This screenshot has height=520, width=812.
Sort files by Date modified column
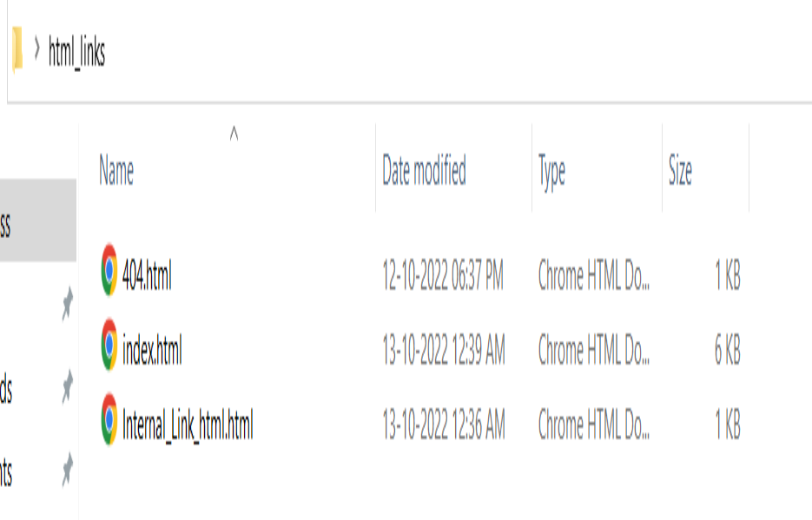(424, 171)
